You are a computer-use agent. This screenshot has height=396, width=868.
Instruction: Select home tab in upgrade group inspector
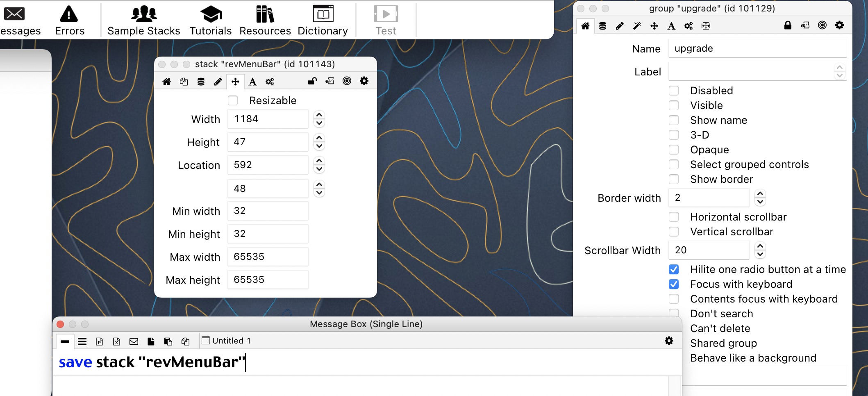(x=585, y=26)
